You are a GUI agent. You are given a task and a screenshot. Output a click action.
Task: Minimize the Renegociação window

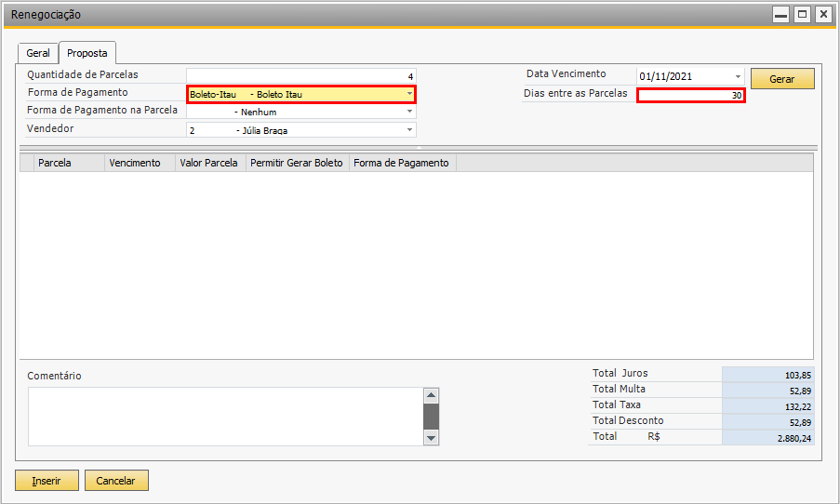click(x=781, y=15)
